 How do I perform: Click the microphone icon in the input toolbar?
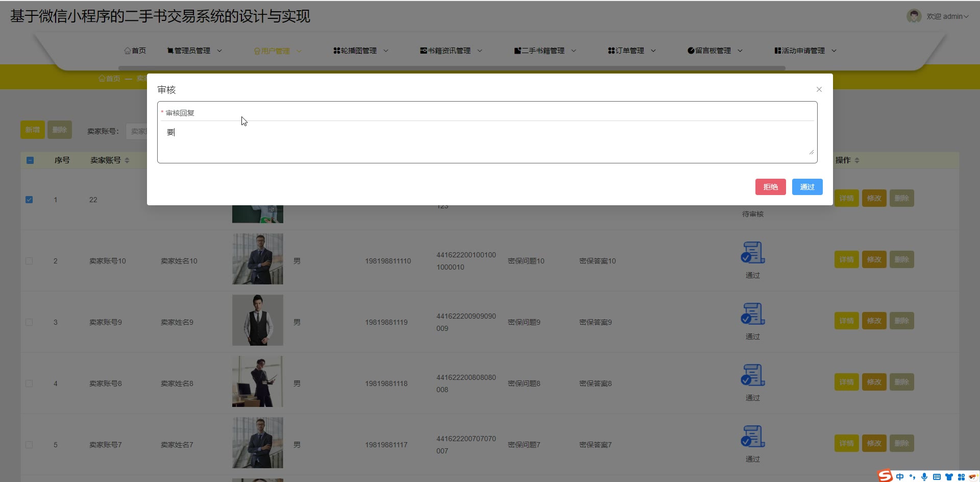pyautogui.click(x=924, y=477)
